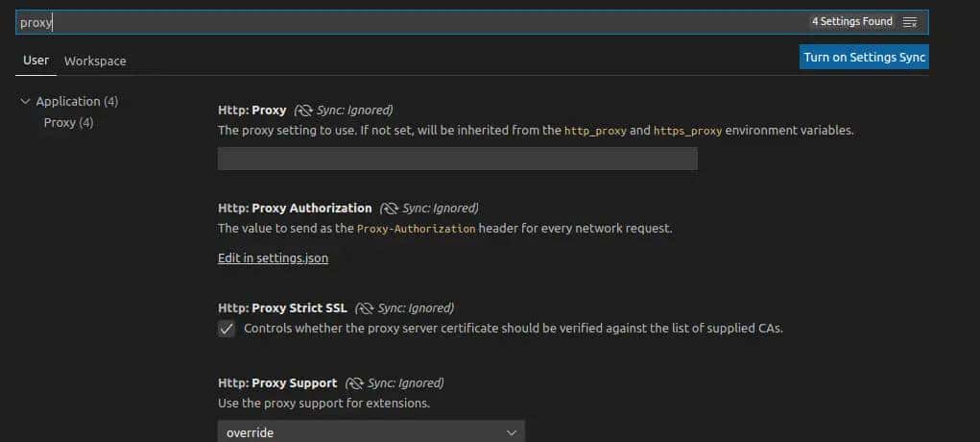This screenshot has width=980, height=442.
Task: Open the Proxy Support override dropdown
Action: click(370, 432)
